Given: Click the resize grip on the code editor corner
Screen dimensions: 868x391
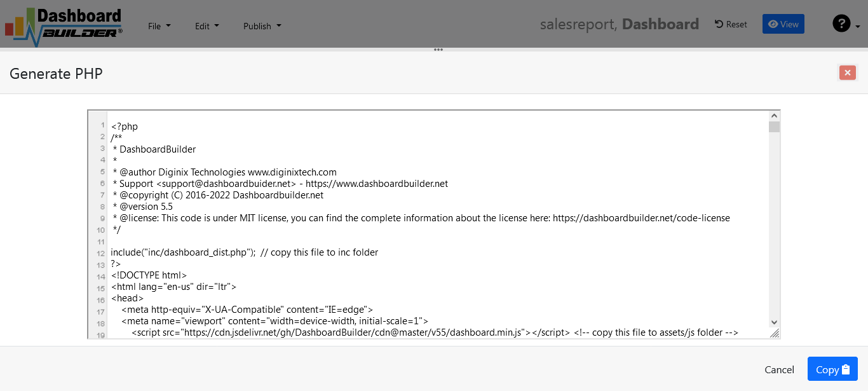Looking at the screenshot, I should click(x=775, y=333).
